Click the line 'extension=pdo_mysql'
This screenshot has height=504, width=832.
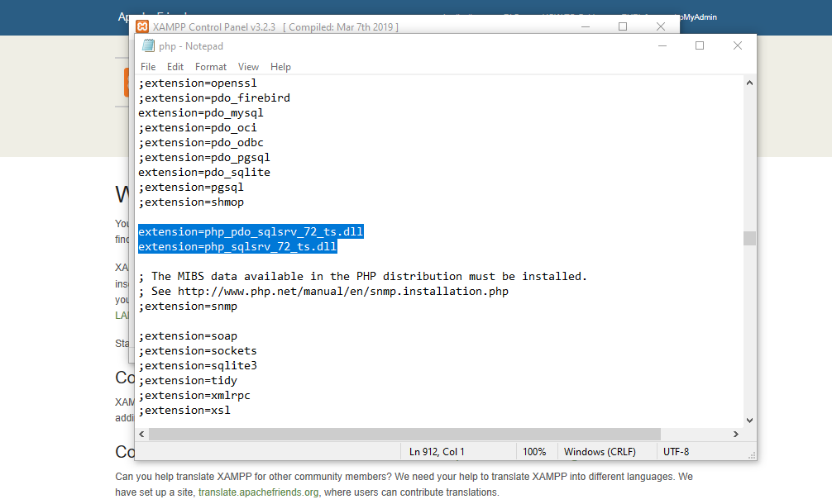201,113
